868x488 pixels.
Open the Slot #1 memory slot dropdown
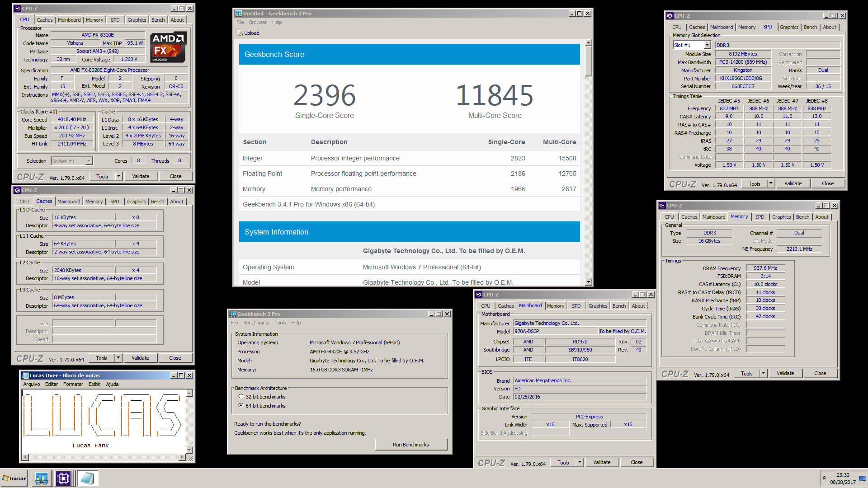click(707, 45)
